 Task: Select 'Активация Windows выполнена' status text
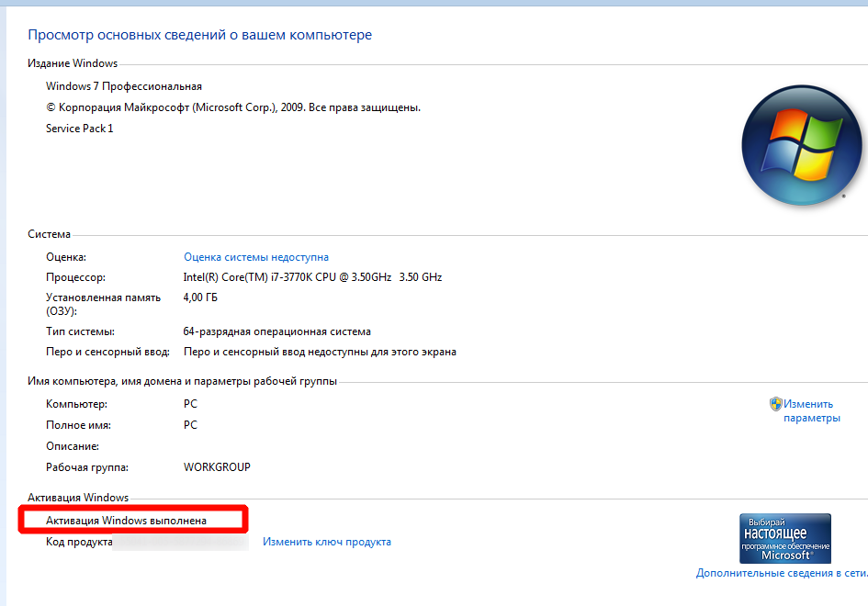(126, 521)
